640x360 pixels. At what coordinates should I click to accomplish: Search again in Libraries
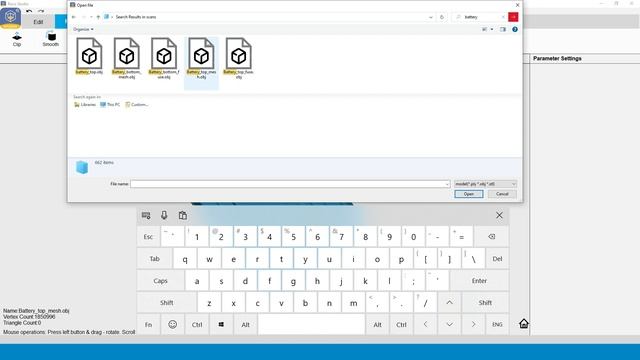tap(85, 105)
